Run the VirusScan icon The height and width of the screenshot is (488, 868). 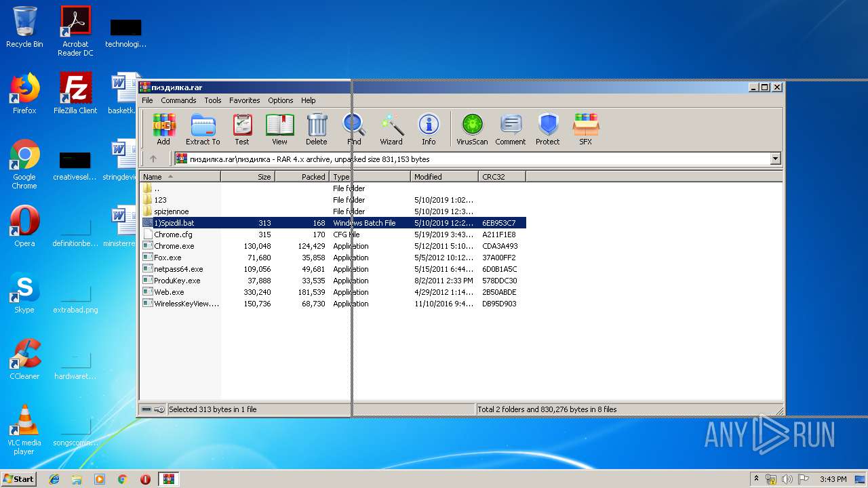coord(472,129)
